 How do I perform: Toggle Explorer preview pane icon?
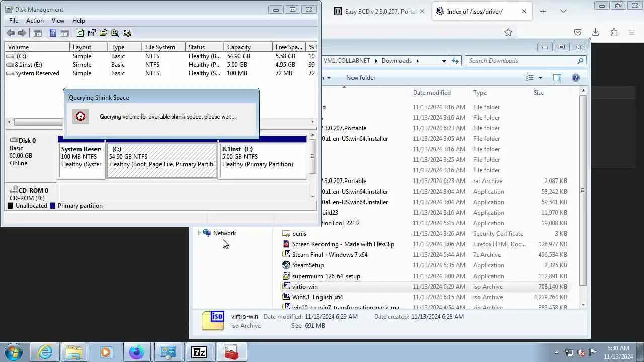[557, 78]
